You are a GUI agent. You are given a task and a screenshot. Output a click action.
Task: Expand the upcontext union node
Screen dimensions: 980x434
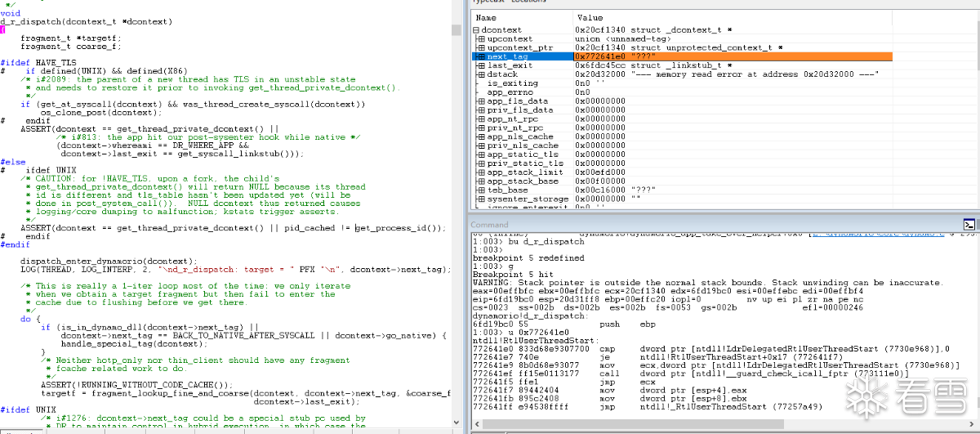(482, 39)
